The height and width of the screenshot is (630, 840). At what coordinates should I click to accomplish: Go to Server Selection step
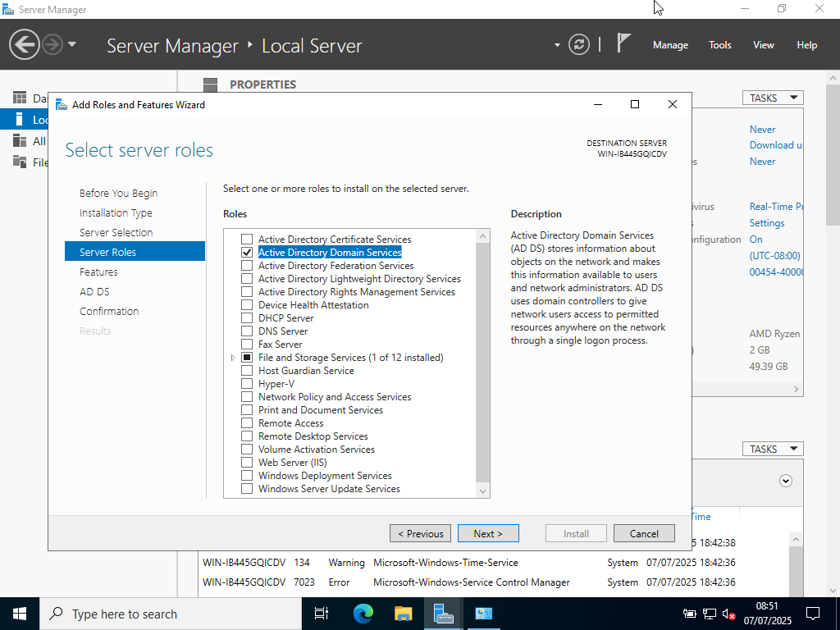[116, 232]
